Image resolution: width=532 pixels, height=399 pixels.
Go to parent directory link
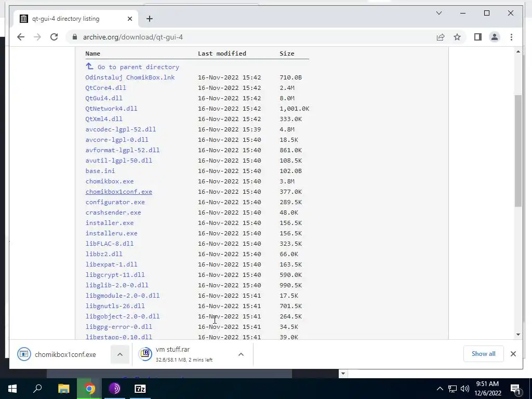[138, 67]
